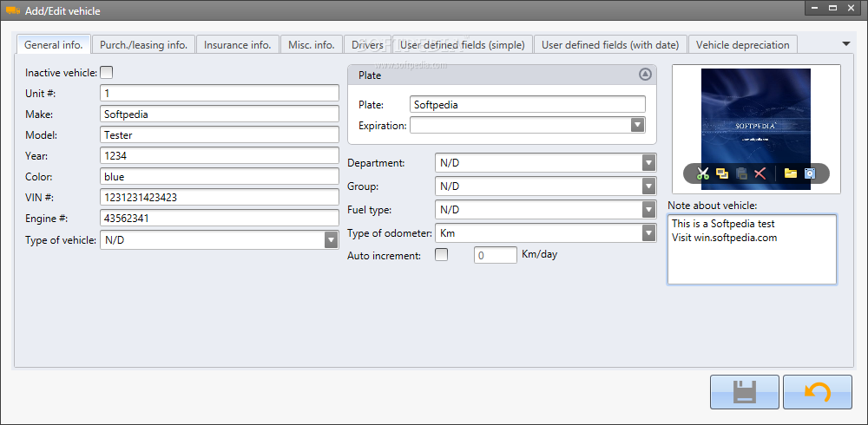Open the Vehicle depreciation tab

tap(743, 45)
